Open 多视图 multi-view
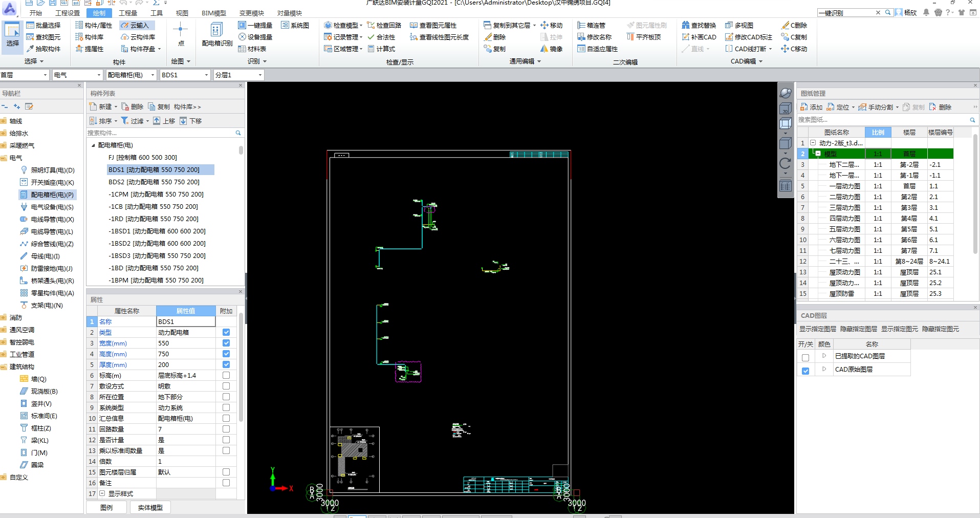980x518 pixels. tap(739, 25)
